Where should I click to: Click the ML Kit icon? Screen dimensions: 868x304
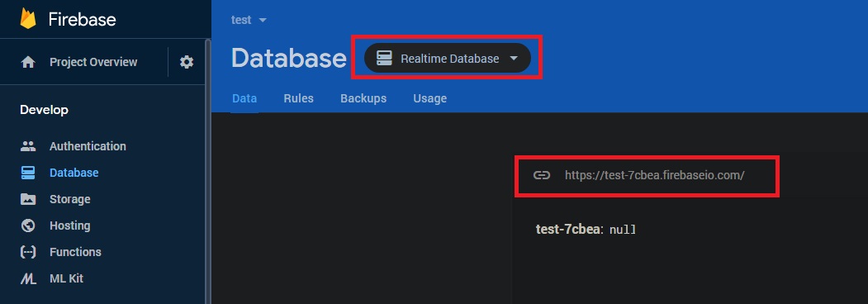[28, 278]
